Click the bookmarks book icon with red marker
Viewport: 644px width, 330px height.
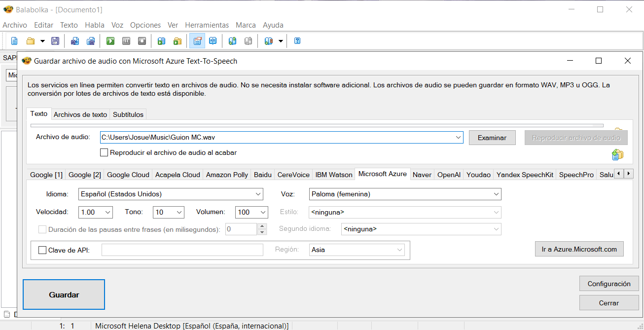[x=269, y=41]
